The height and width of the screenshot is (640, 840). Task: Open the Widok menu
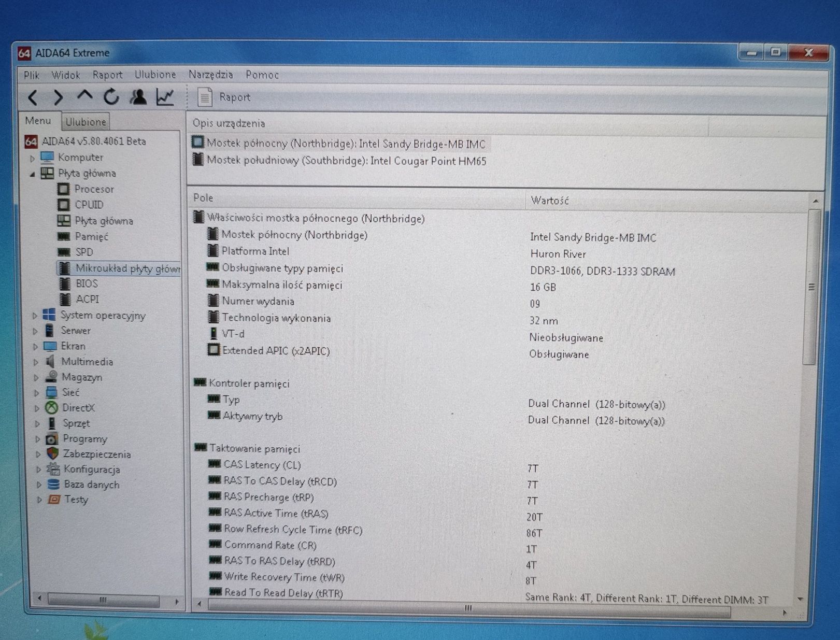pyautogui.click(x=65, y=75)
